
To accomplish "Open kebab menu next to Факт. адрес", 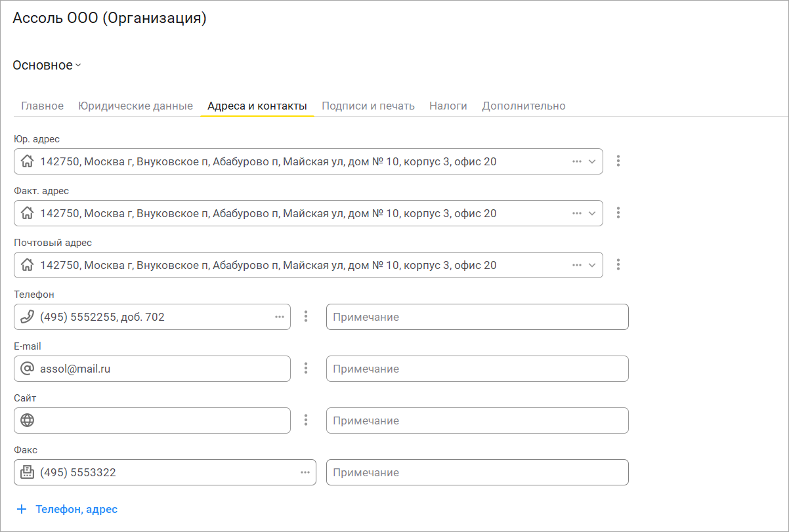I will [x=618, y=213].
